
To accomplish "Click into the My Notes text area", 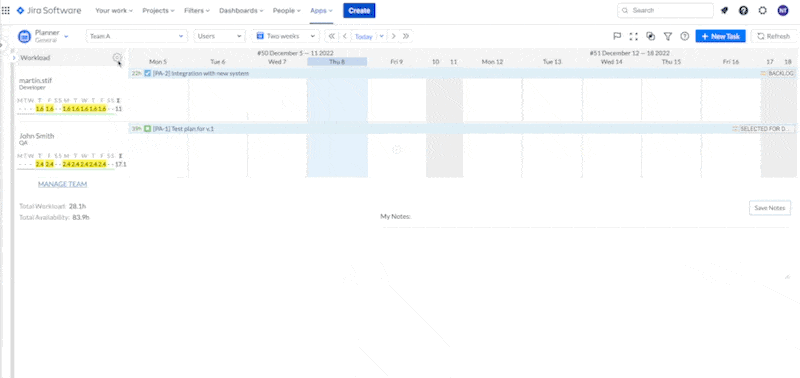I will [586, 253].
